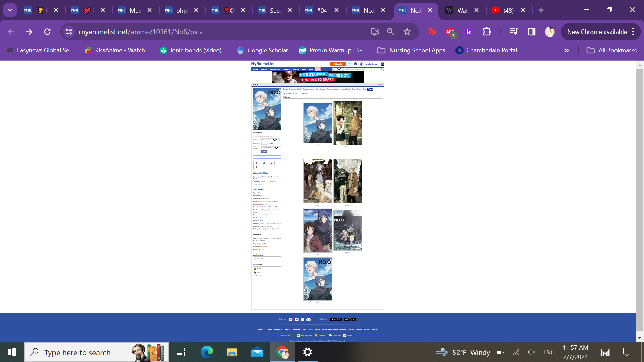Share No.6 on Twitter icon
The width and height of the screenshot is (644, 362).
click(264, 163)
